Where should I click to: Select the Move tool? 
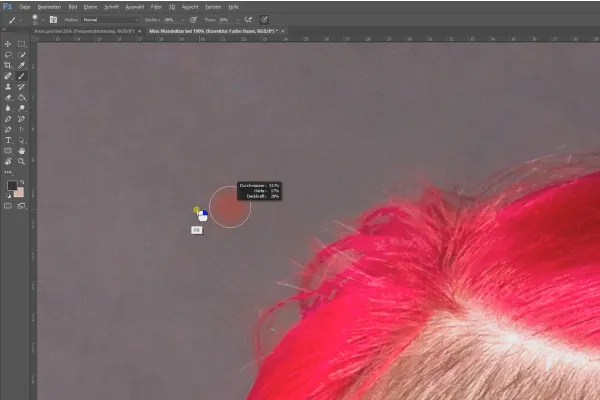[x=8, y=44]
